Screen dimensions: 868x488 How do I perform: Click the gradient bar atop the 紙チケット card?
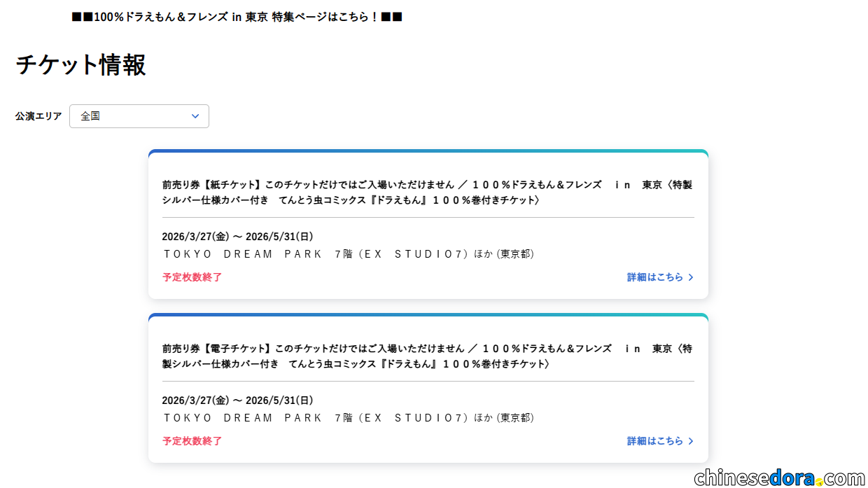click(x=428, y=151)
